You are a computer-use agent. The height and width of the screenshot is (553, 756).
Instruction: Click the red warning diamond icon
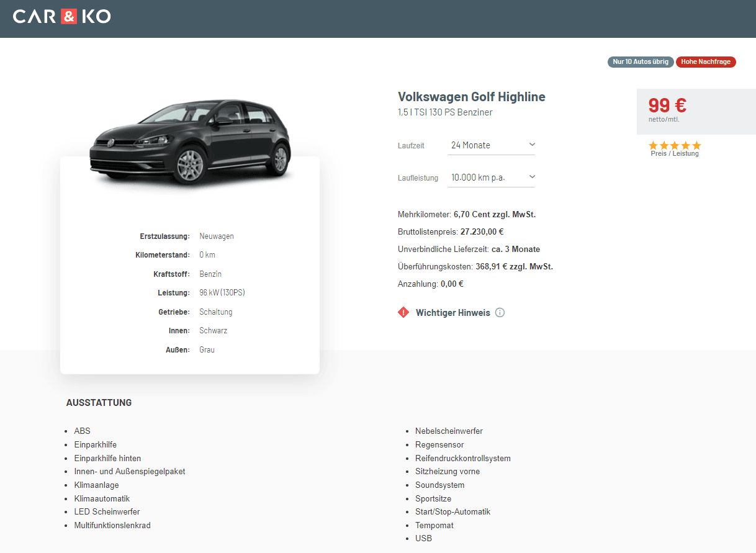coord(403,312)
